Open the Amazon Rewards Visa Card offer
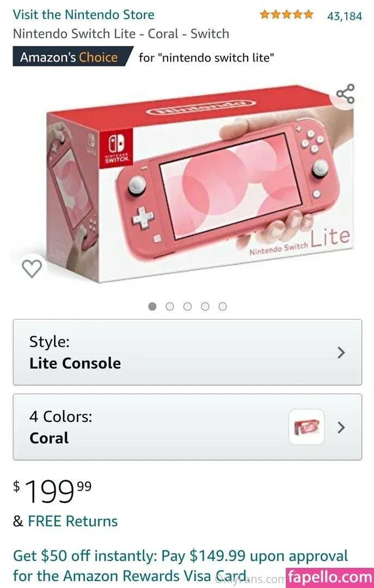 pos(180,566)
